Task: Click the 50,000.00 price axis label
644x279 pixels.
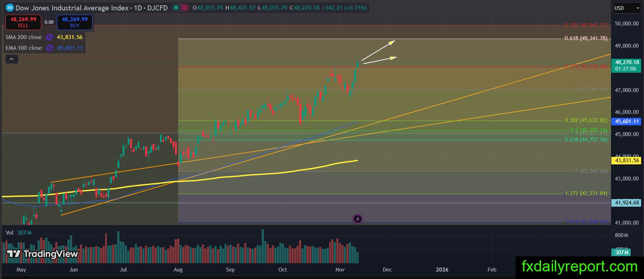Action: pos(627,24)
